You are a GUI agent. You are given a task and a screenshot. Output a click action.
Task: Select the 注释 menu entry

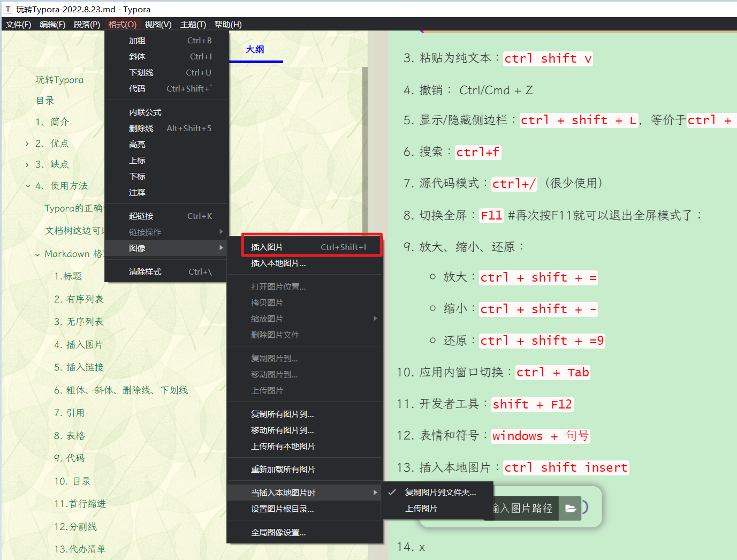pyautogui.click(x=166, y=193)
